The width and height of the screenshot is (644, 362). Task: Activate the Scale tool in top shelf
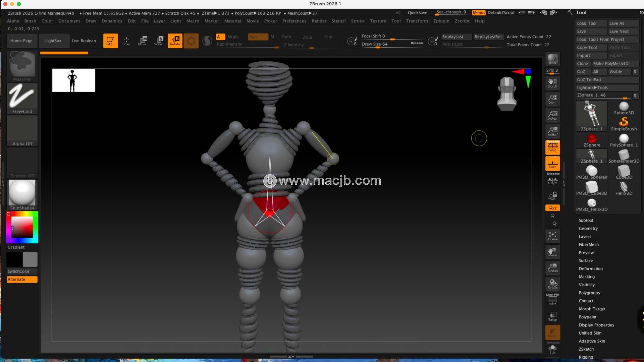click(158, 41)
